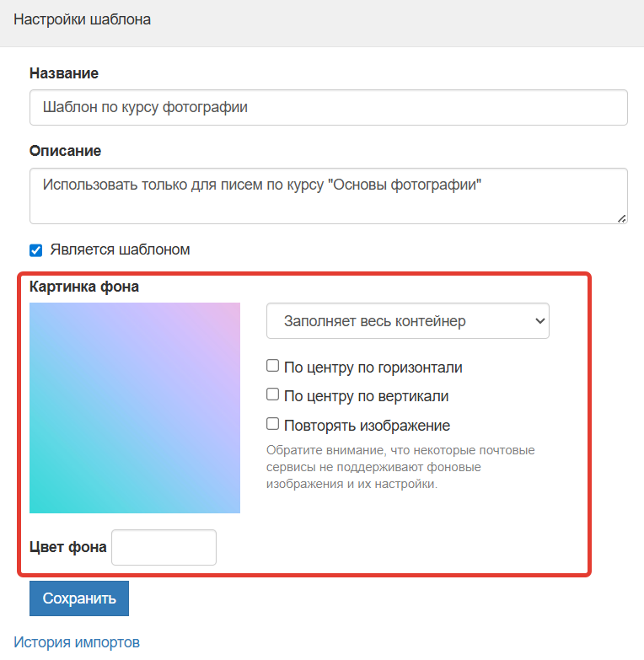
Task: Click the Является шаблоном label text
Action: click(x=120, y=250)
